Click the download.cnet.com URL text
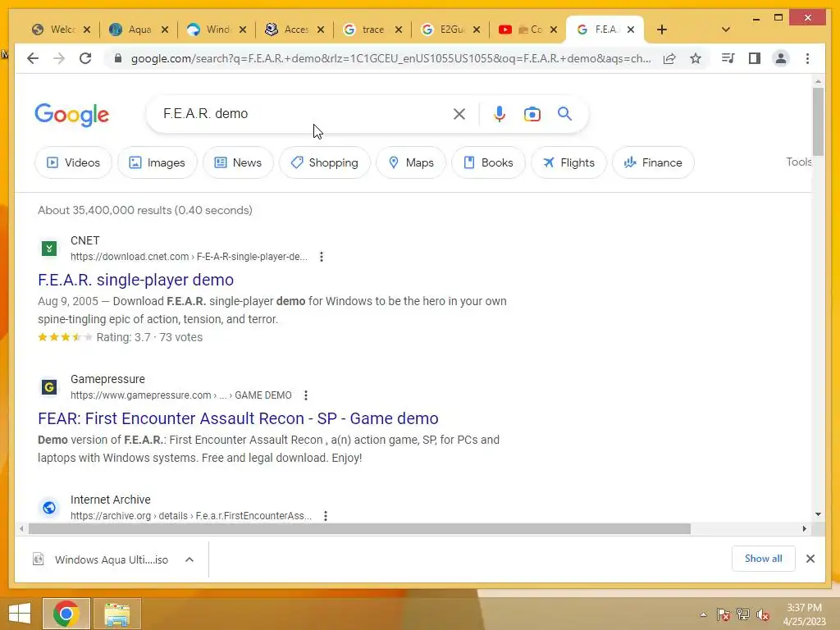The height and width of the screenshot is (630, 840). 189,257
